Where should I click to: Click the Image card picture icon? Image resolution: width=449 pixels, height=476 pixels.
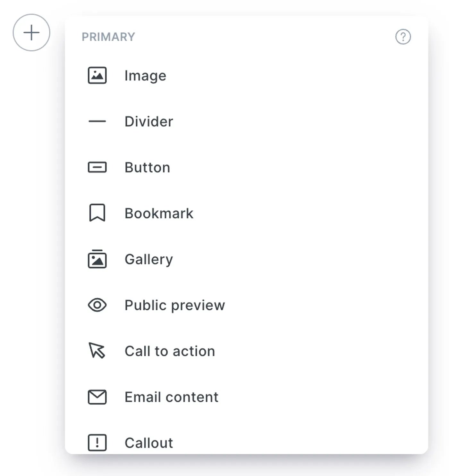[x=97, y=75]
